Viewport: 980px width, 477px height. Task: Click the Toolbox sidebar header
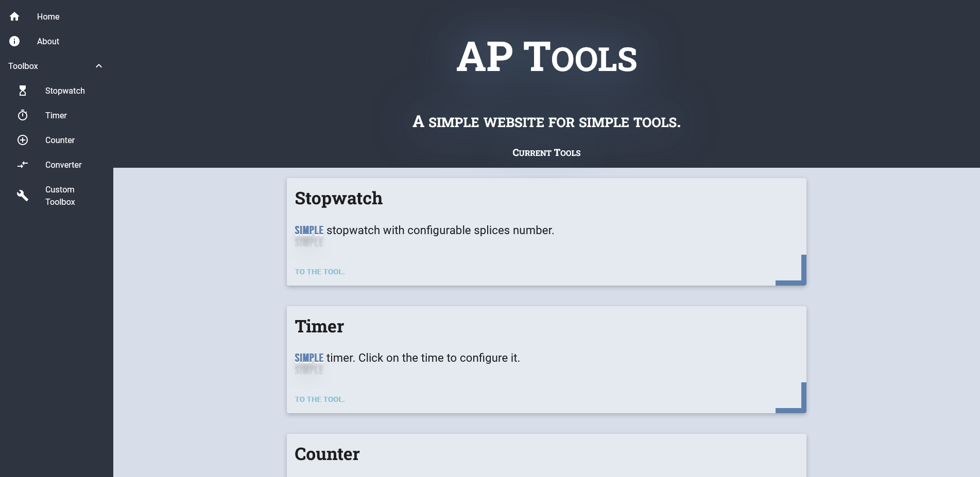(57, 66)
